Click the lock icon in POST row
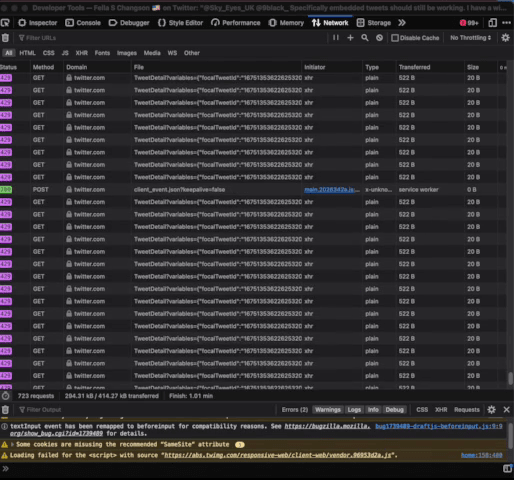 pyautogui.click(x=69, y=190)
